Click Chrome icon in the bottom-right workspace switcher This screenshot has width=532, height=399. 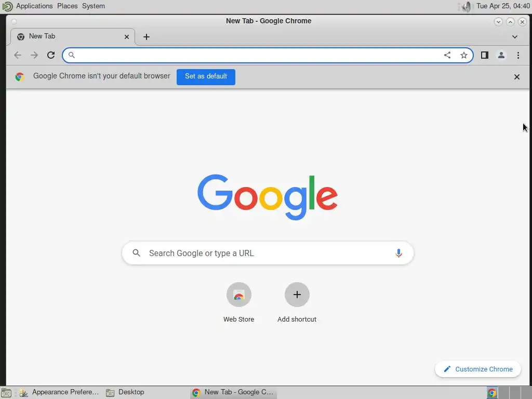point(492,393)
